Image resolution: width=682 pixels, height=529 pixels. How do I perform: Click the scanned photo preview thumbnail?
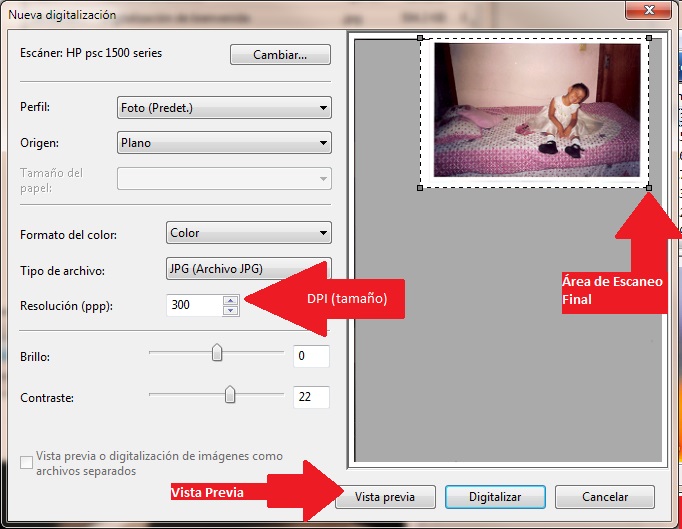tap(537, 110)
